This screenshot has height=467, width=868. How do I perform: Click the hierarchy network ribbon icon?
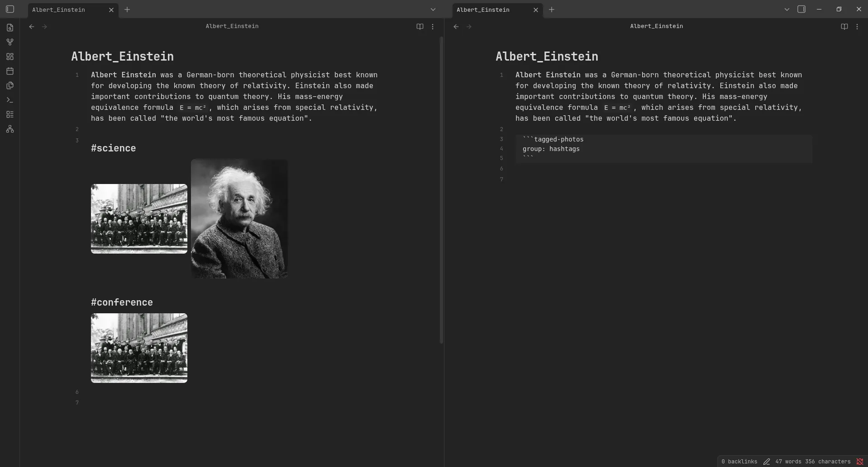(x=10, y=129)
